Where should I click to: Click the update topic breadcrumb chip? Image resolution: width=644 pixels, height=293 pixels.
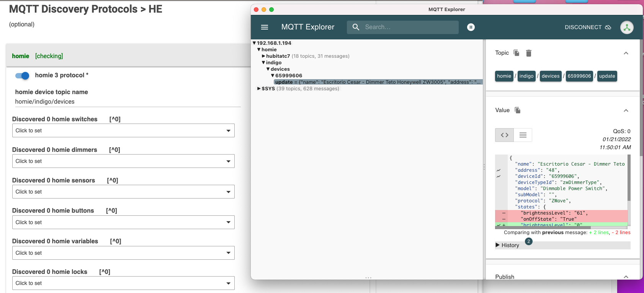pyautogui.click(x=607, y=76)
